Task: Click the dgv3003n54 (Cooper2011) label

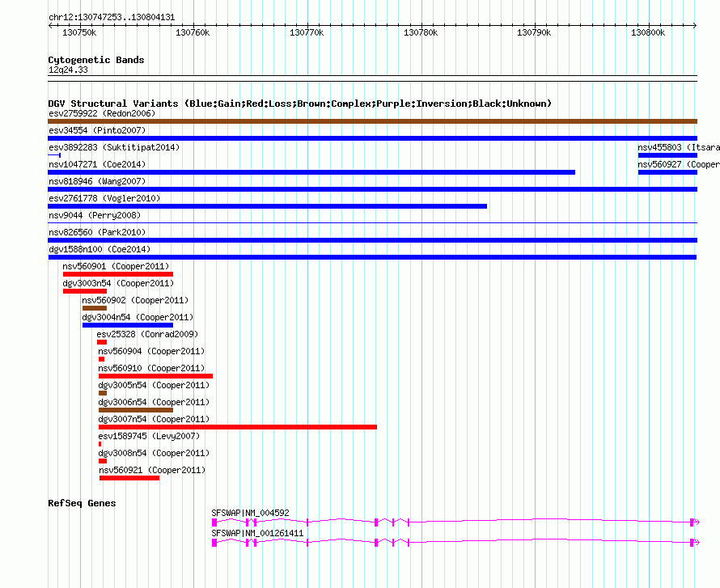Action: coord(118,283)
